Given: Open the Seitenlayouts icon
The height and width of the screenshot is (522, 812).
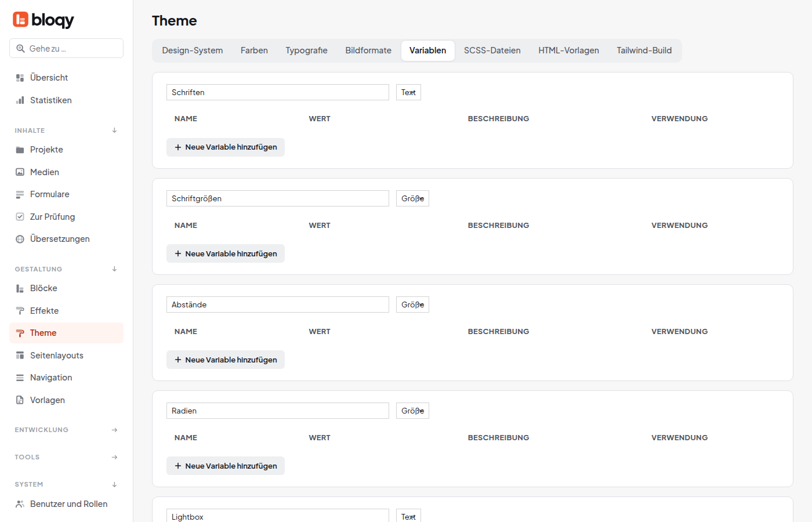Looking at the screenshot, I should click(20, 356).
